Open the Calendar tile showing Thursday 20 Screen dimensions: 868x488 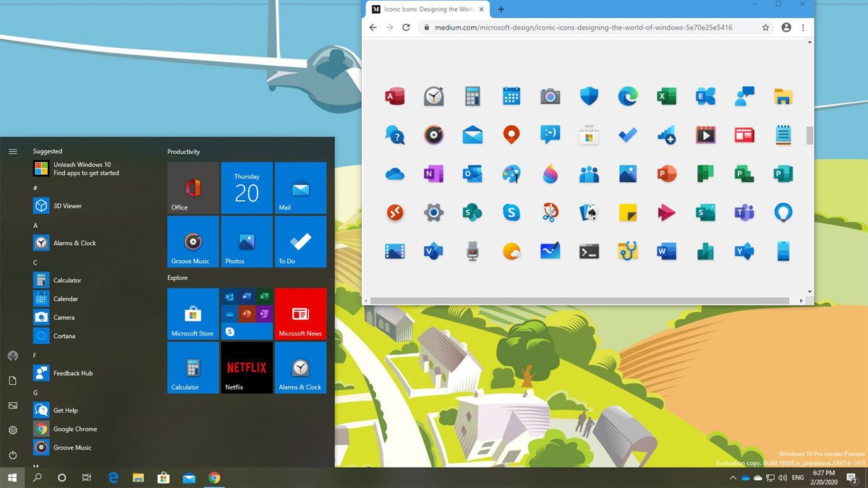247,188
